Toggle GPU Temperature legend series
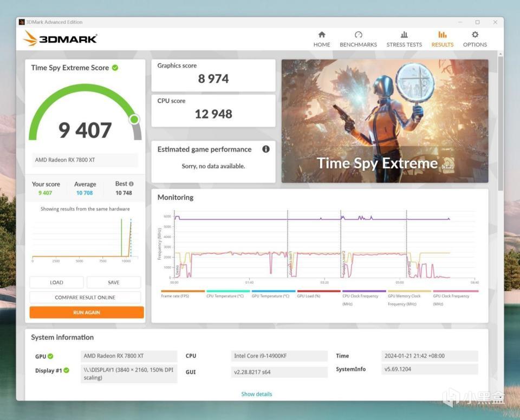The height and width of the screenshot is (420, 520). [273, 294]
